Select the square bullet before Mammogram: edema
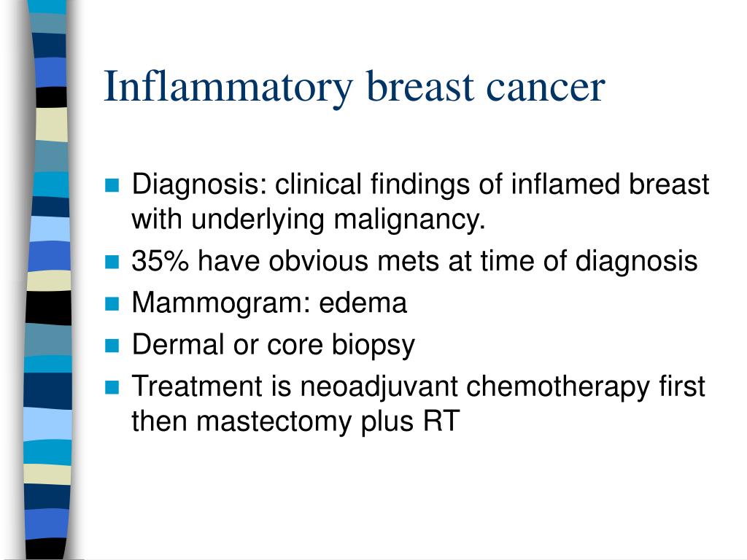The width and height of the screenshot is (747, 560). pyautogui.click(x=112, y=303)
